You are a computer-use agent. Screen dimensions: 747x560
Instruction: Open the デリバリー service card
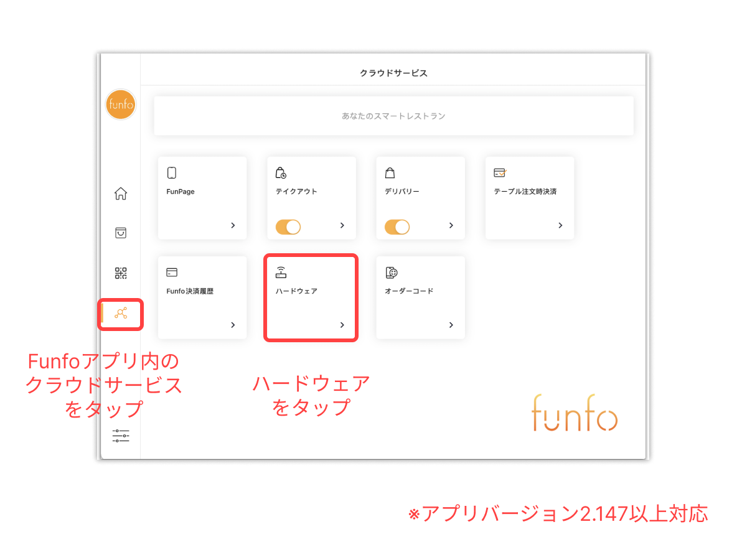click(420, 198)
